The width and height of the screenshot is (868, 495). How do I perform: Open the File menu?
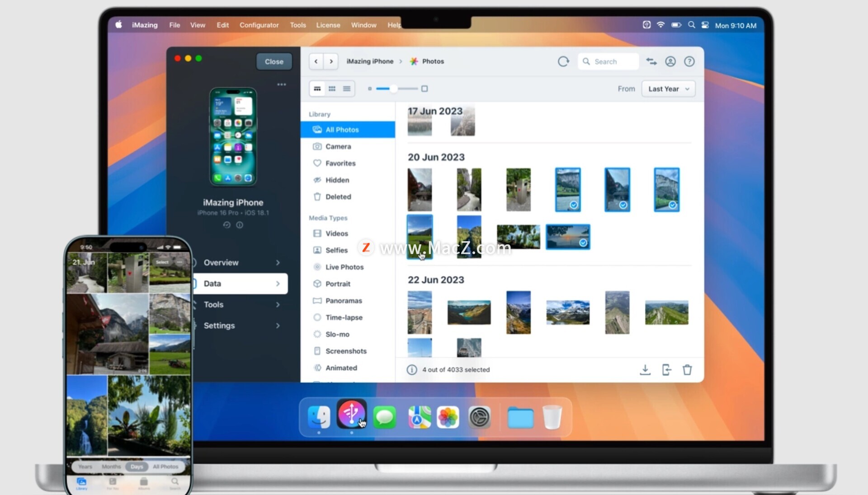(x=175, y=25)
